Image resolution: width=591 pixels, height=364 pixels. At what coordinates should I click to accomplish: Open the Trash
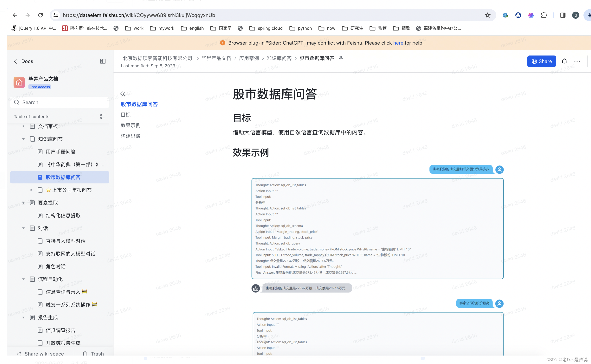(93, 353)
